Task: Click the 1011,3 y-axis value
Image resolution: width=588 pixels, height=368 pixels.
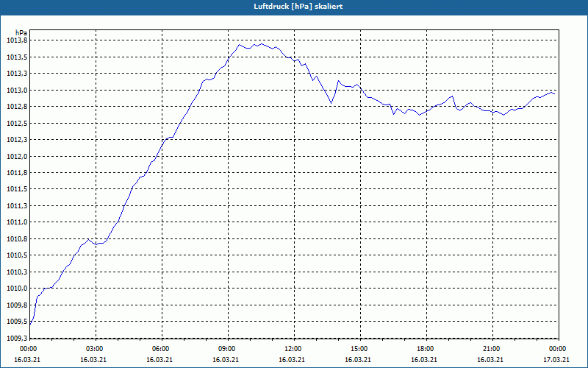Action: [x=17, y=206]
